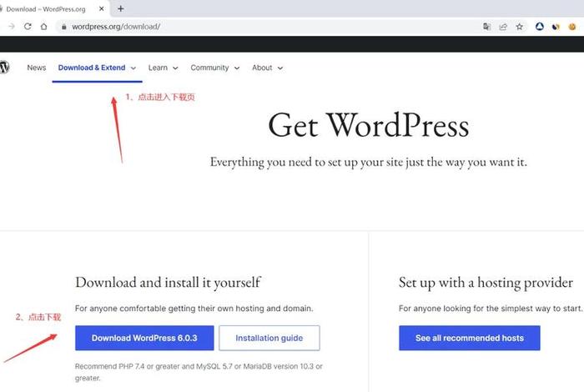Click the WordPress logo in the site header

point(4,68)
